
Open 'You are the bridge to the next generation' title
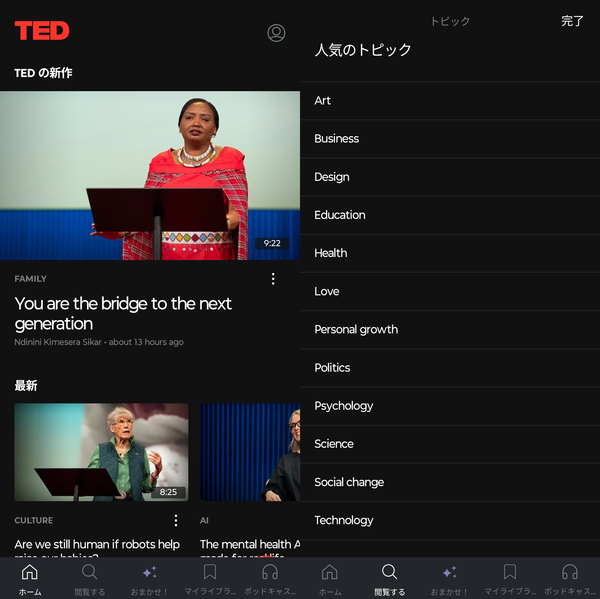tap(123, 313)
